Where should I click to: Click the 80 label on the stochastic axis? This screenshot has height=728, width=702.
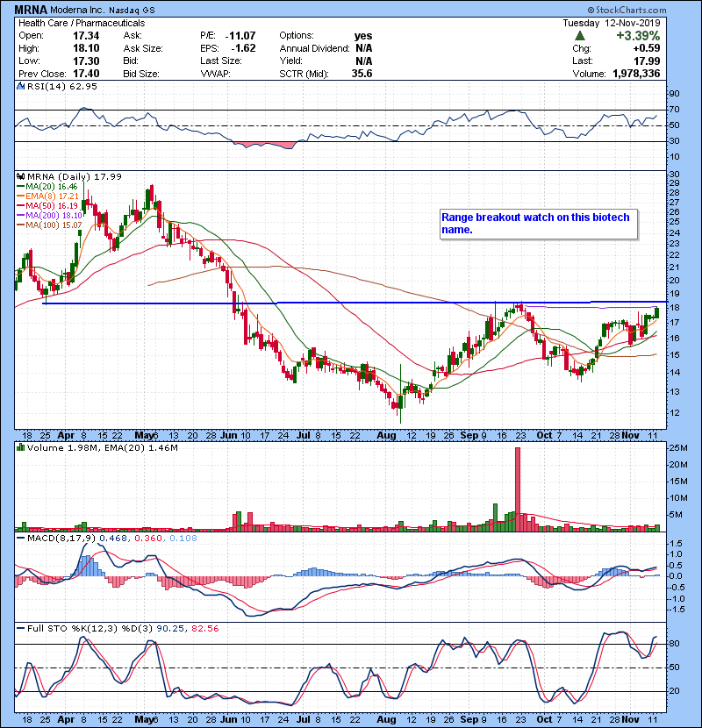[674, 644]
